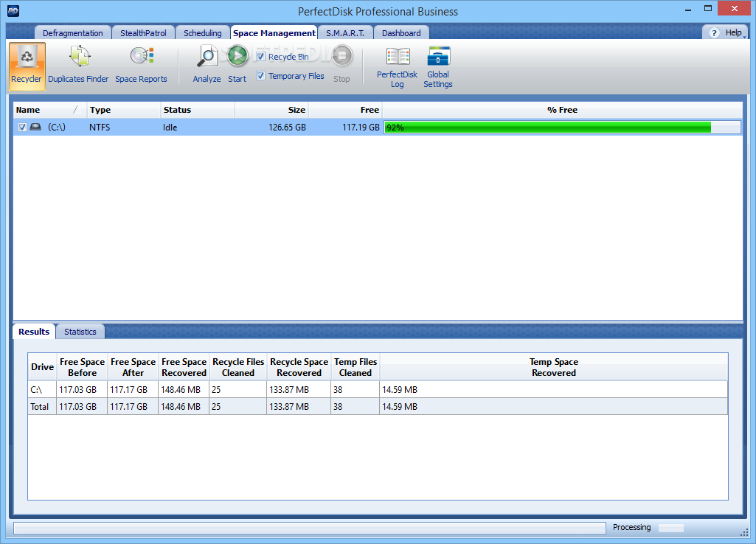
Task: Click the bottom progress bar
Action: point(310,528)
